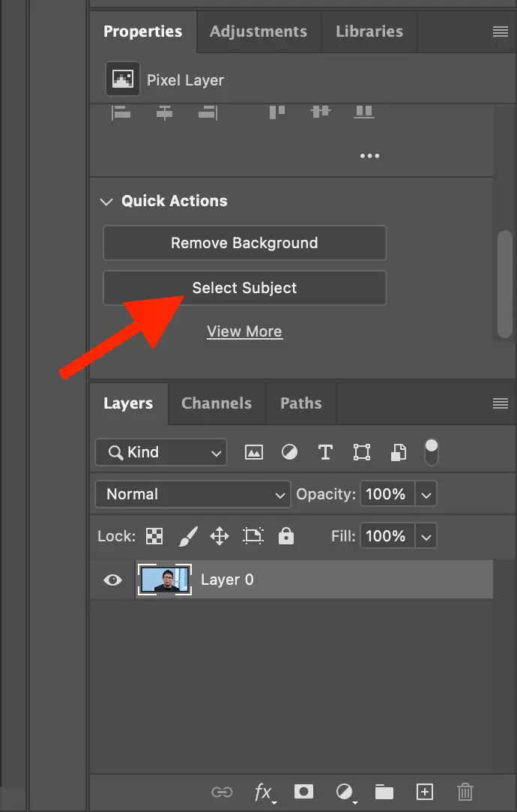Open the Normal blend mode dropdown
This screenshot has height=812, width=517.
(193, 494)
